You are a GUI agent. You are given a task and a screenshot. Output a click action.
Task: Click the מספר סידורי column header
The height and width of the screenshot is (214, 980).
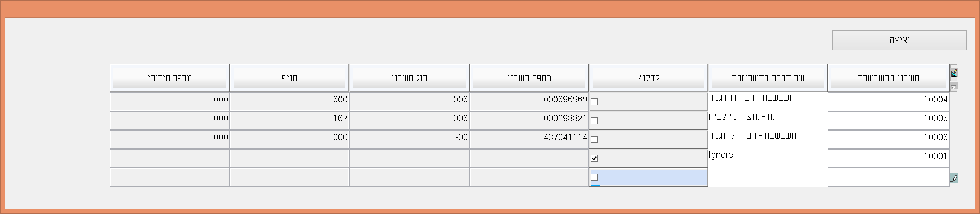(x=169, y=78)
